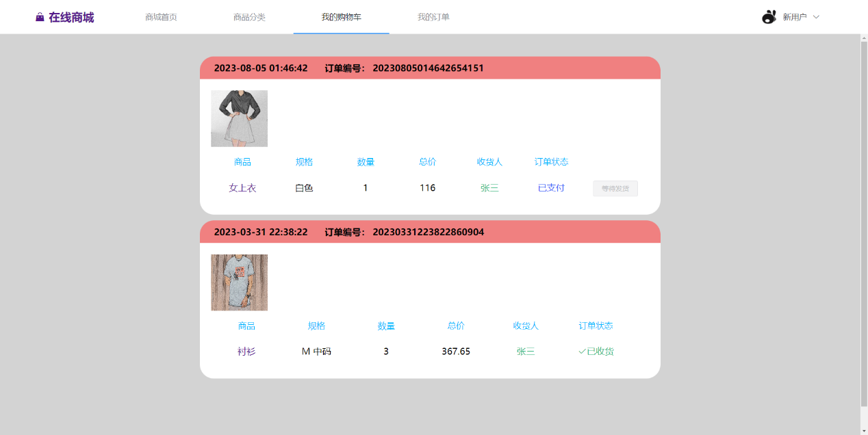Viewport: 868px width, 435px height.
Task: Click the women's top product thumbnail
Action: (x=239, y=118)
